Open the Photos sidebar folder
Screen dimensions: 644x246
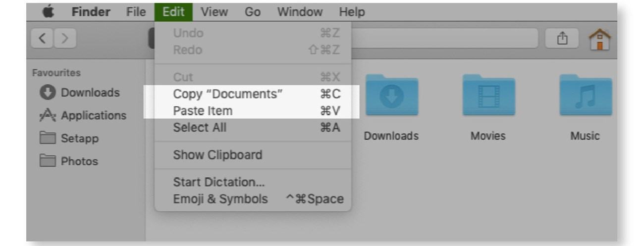coord(68,161)
